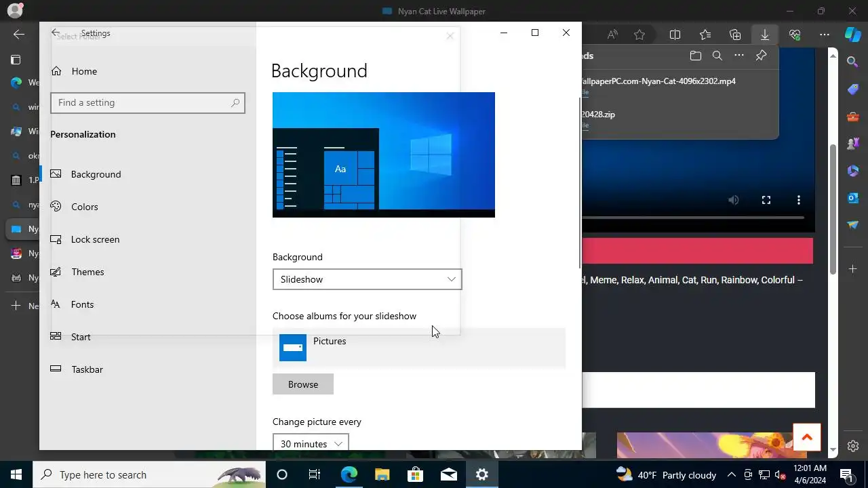Open the Start settings page
Screen dimensions: 868x488
point(148,337)
